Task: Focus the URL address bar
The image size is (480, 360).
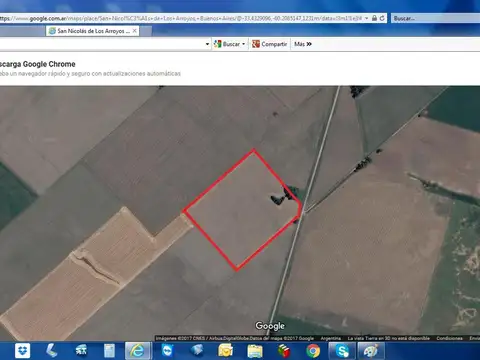Action: pyautogui.click(x=181, y=18)
